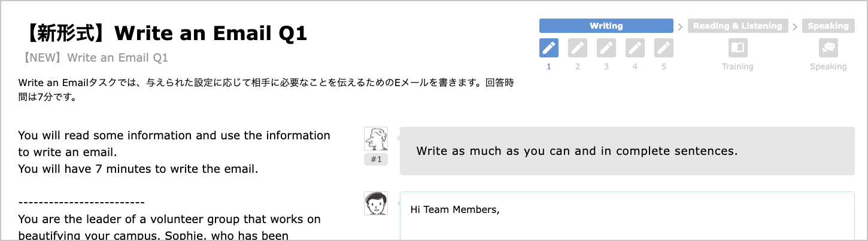Click the #1 badge under instructor avatar
The height and width of the screenshot is (241, 868).
pyautogui.click(x=376, y=159)
